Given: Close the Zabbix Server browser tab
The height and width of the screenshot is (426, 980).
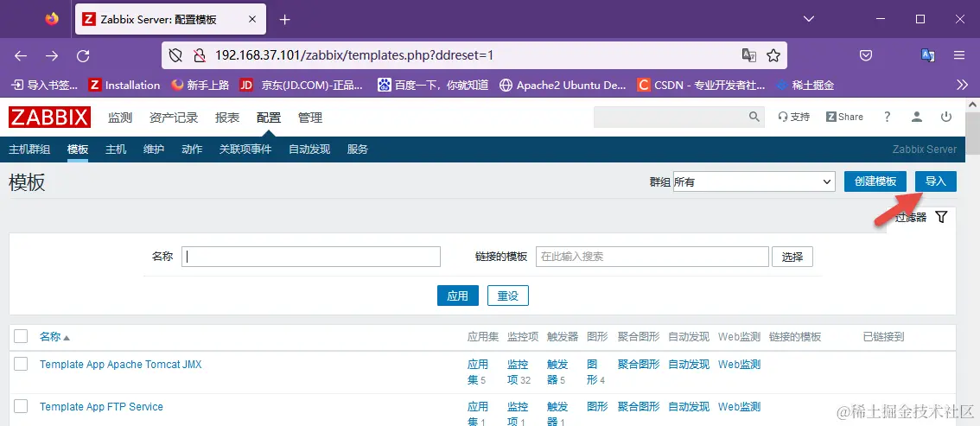Looking at the screenshot, I should click(x=252, y=19).
